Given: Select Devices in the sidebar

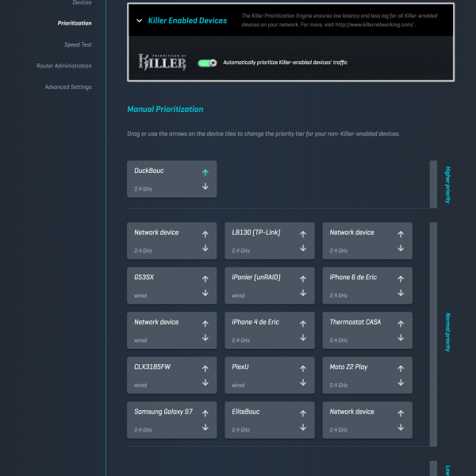Looking at the screenshot, I should coord(82,3).
